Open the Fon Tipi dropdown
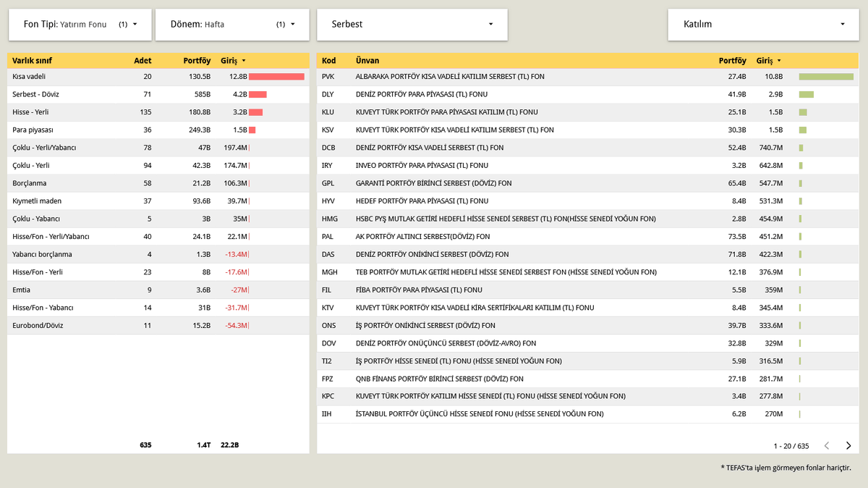The height and width of the screenshot is (488, 868). pyautogui.click(x=80, y=25)
